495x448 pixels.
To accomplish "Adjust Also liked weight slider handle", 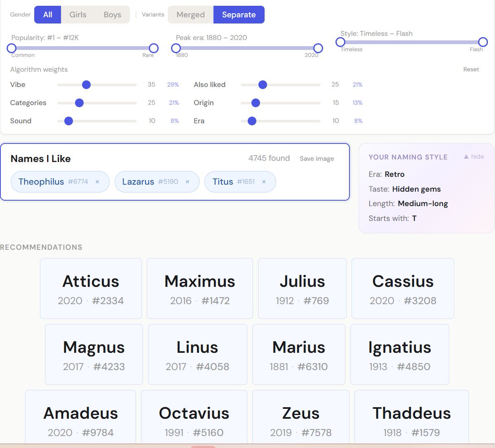I will (x=262, y=85).
